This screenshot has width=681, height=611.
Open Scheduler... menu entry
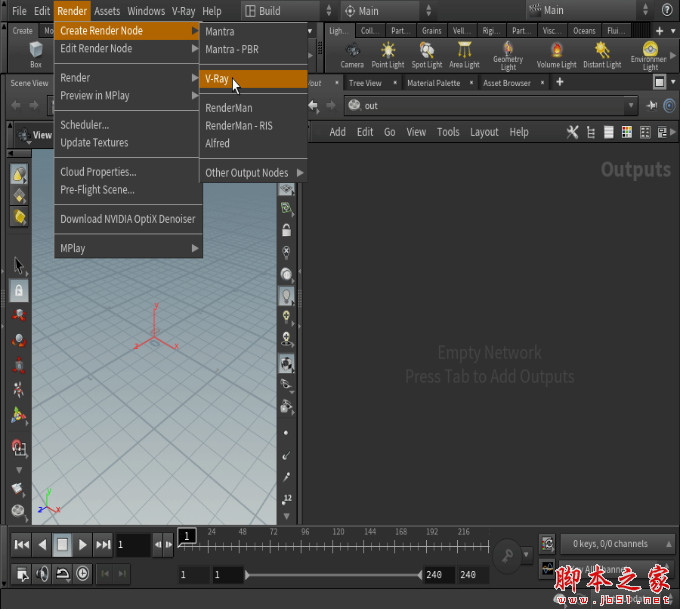(127, 125)
